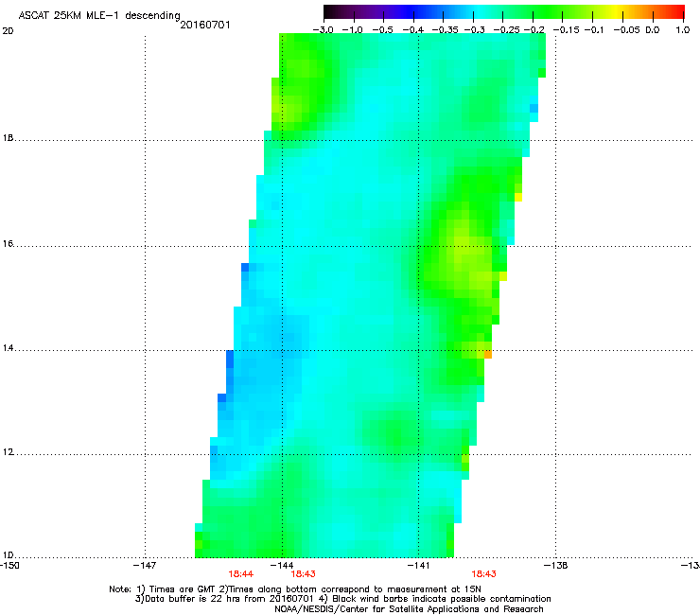Click the longitude axis label -144
Viewport: 700px width, 615px height.
pyautogui.click(x=282, y=566)
